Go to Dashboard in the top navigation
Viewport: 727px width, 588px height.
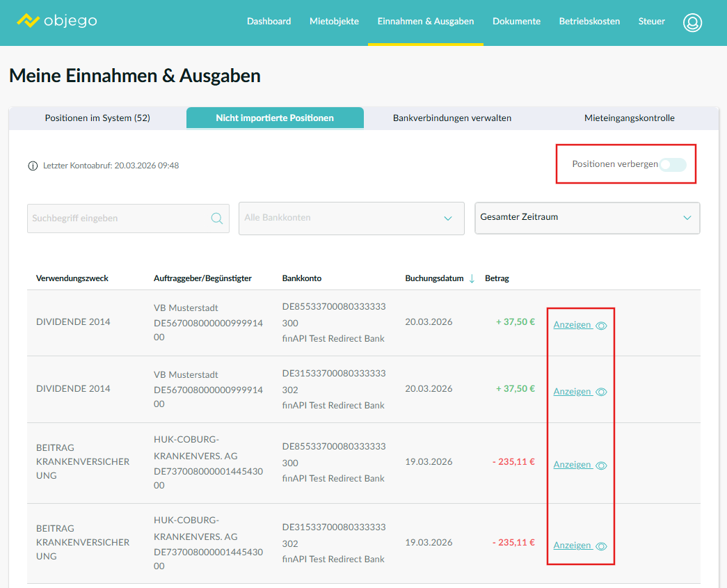tap(269, 22)
